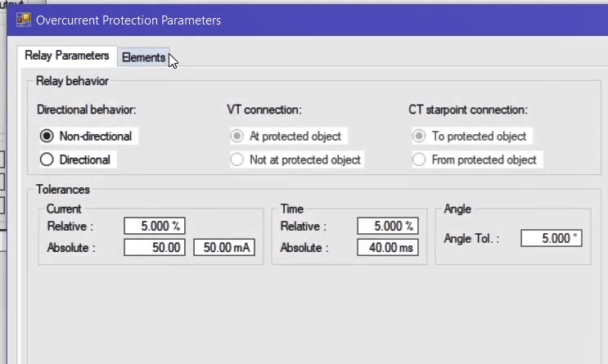Focus the Angle Tol. input field
This screenshot has width=608, height=364.
[x=551, y=239]
